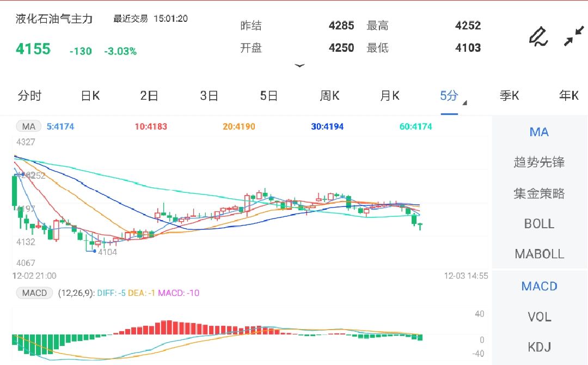Select 趋势先锋 indicator

coord(539,162)
